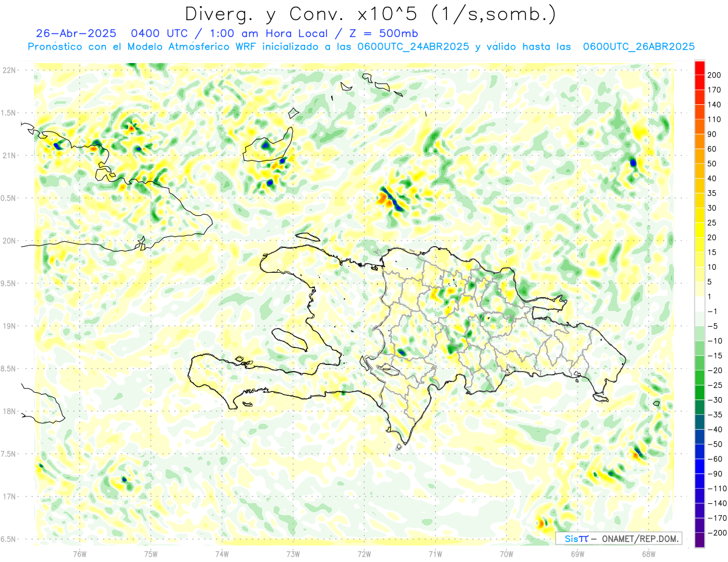Click the '7.5N' latitude label
Image resolution: width=728 pixels, height=562 pixels.
pos(8,454)
